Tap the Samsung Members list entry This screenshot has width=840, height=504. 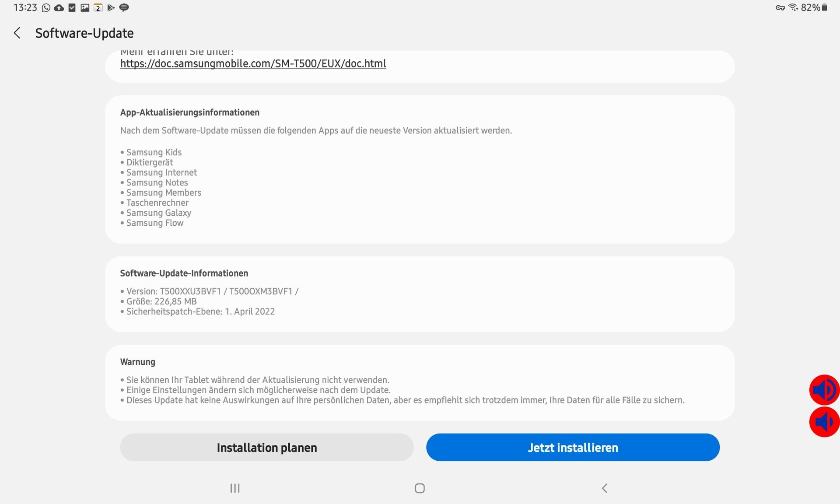[x=161, y=192]
